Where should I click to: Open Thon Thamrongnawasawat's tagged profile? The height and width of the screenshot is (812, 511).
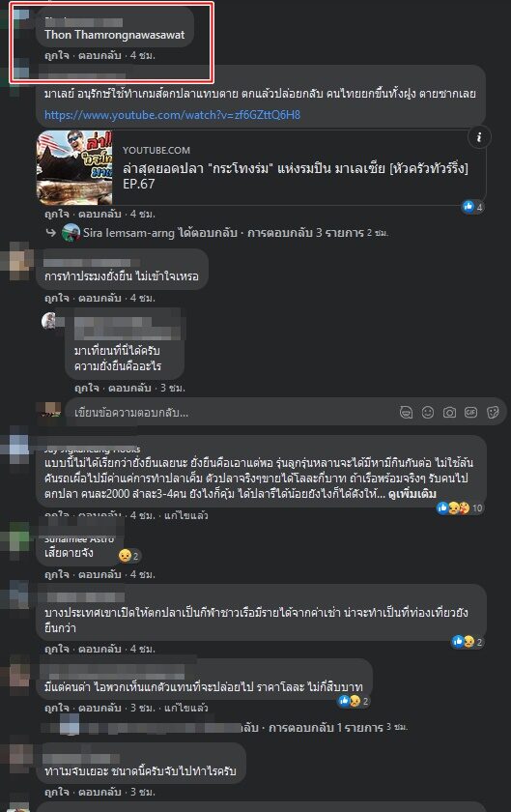114,35
